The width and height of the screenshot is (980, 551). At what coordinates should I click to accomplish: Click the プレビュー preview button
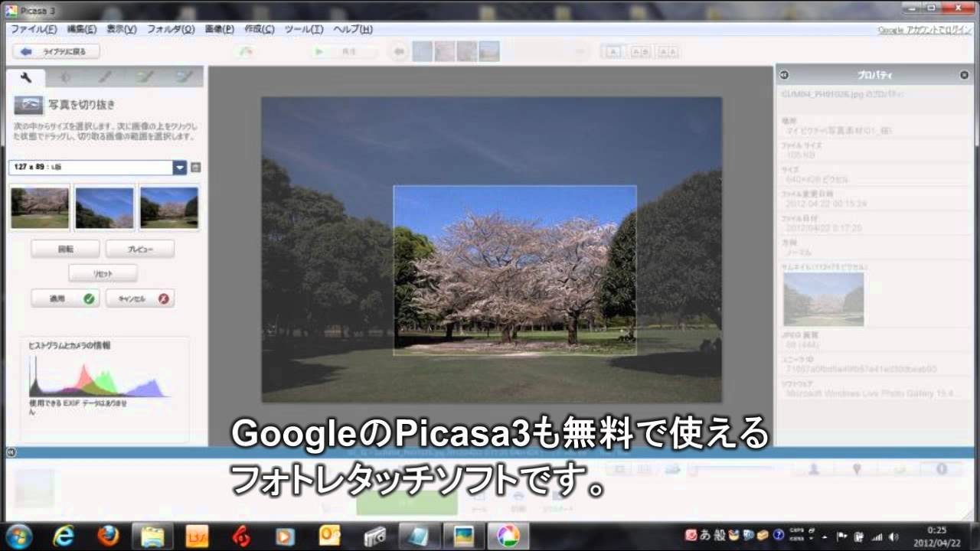pyautogui.click(x=140, y=249)
